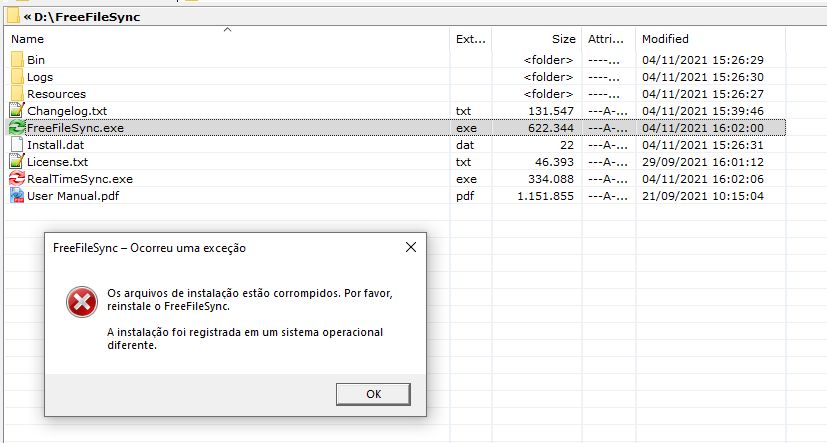Click the License.txt notepad icon
The width and height of the screenshot is (827, 443).
point(17,161)
